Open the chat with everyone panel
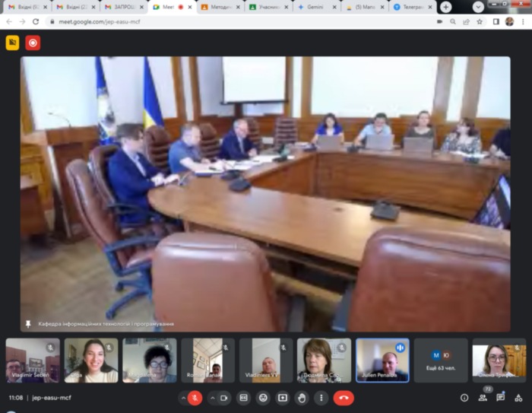 [x=501, y=397]
